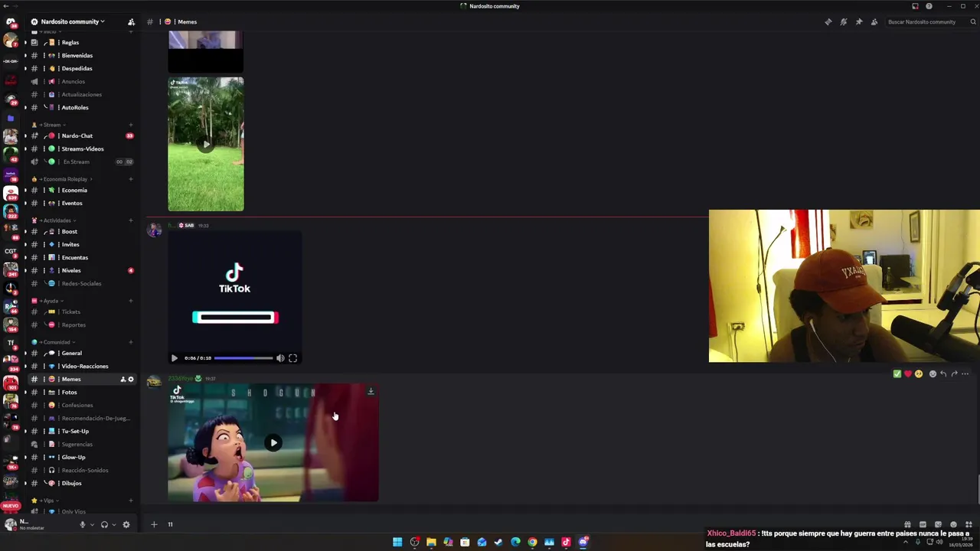Open pinned messages in channel header
This screenshot has height=551, width=980.
click(x=859, y=21)
